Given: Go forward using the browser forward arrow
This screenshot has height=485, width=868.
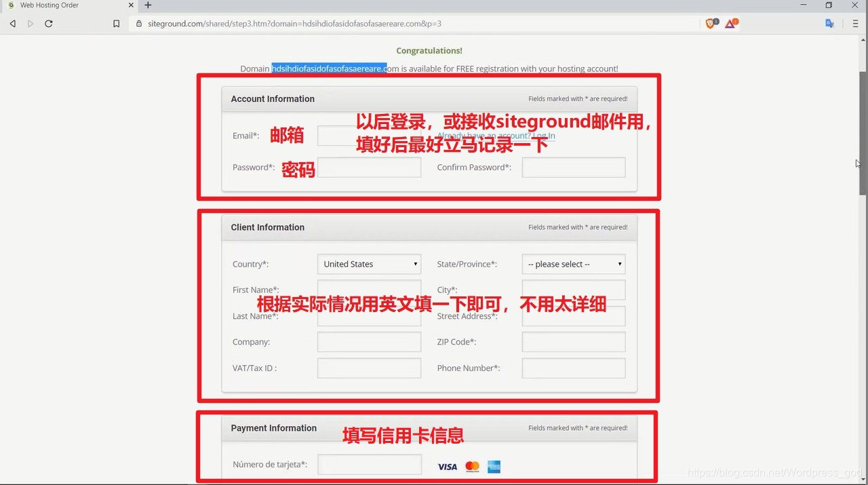Looking at the screenshot, I should coord(31,24).
